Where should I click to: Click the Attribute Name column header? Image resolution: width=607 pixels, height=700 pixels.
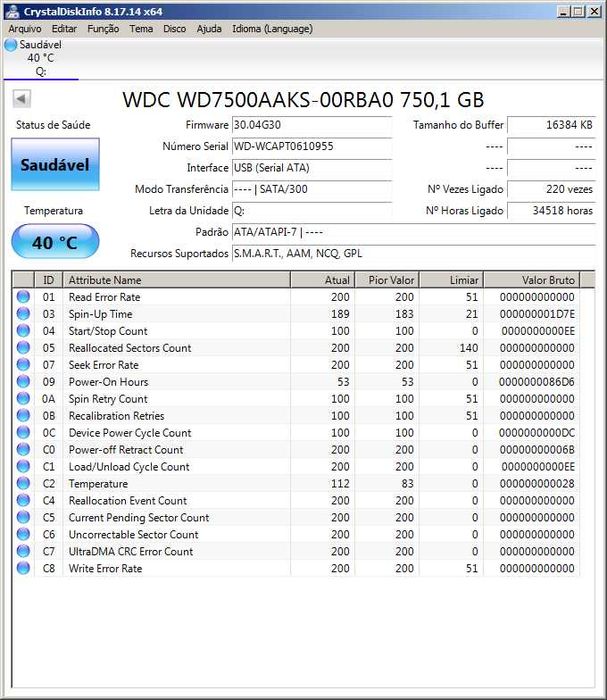(176, 280)
